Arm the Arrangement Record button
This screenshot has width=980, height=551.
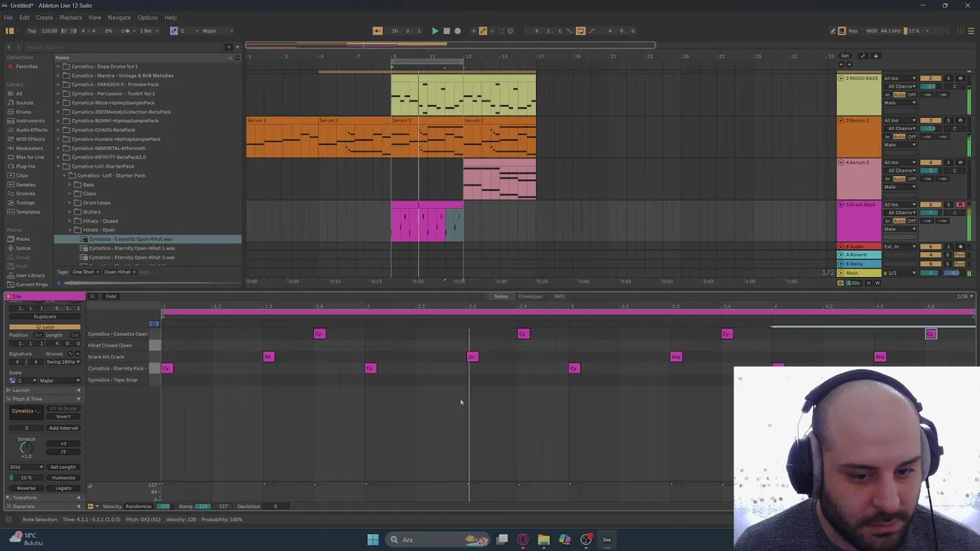coord(458,31)
